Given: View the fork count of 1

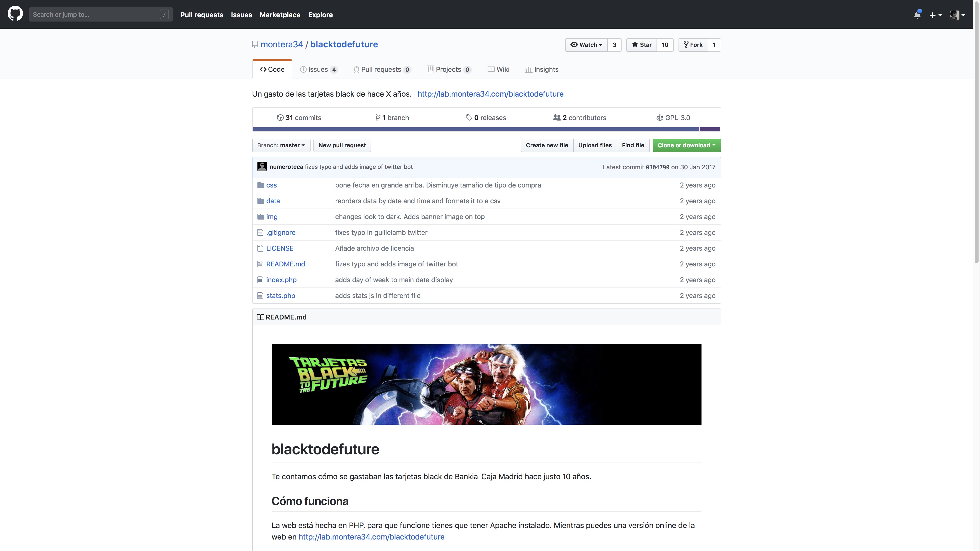Looking at the screenshot, I should [x=714, y=45].
